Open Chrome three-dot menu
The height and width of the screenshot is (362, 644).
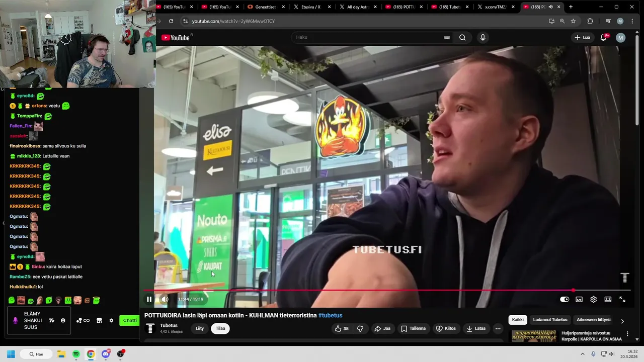(x=632, y=21)
